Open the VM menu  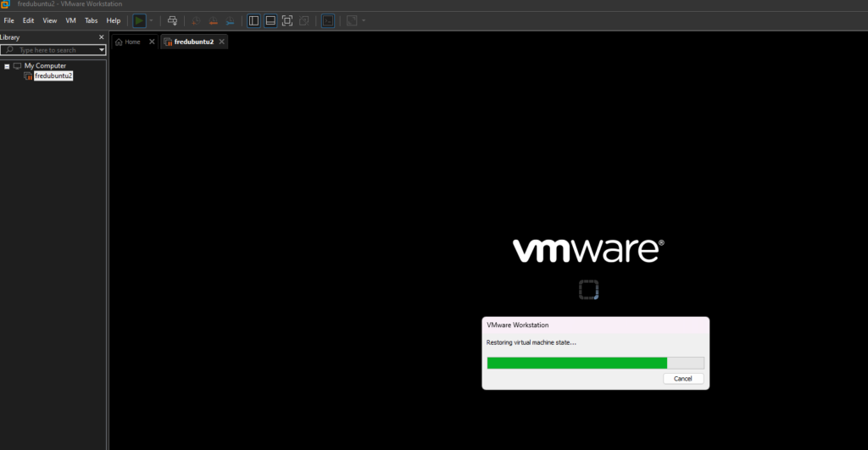[x=71, y=20]
